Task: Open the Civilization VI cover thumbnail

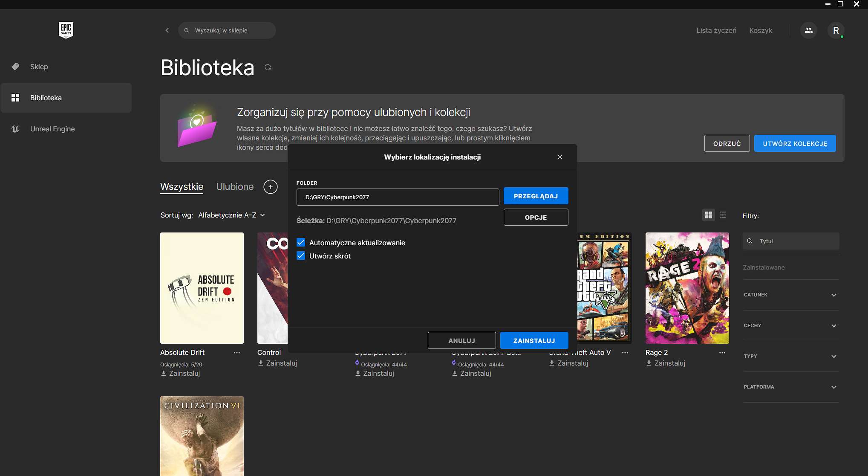Action: pos(202,436)
